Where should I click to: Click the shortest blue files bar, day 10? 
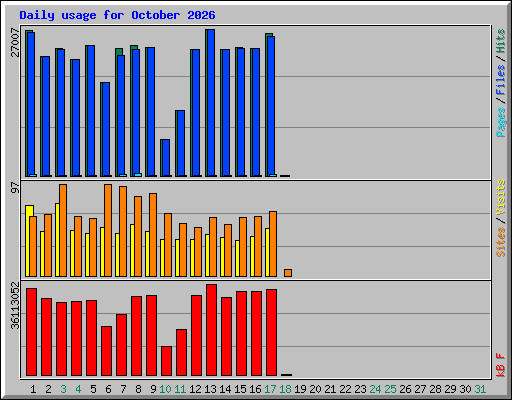166,158
